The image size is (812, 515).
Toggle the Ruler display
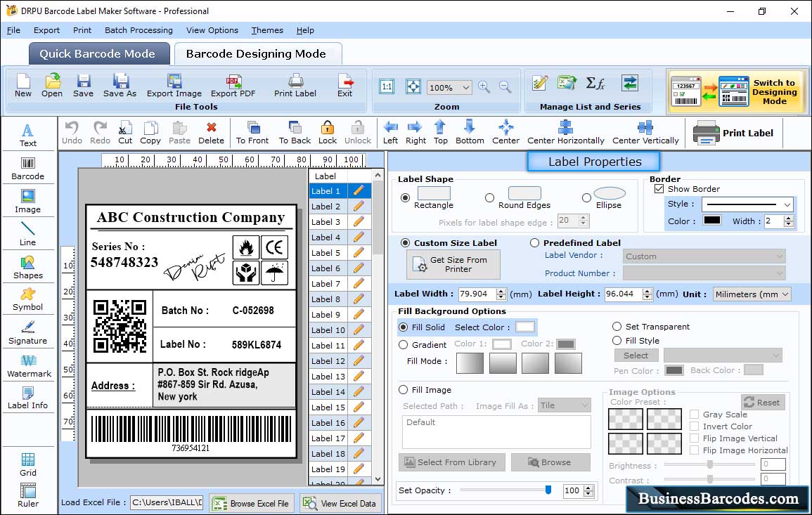click(x=28, y=495)
